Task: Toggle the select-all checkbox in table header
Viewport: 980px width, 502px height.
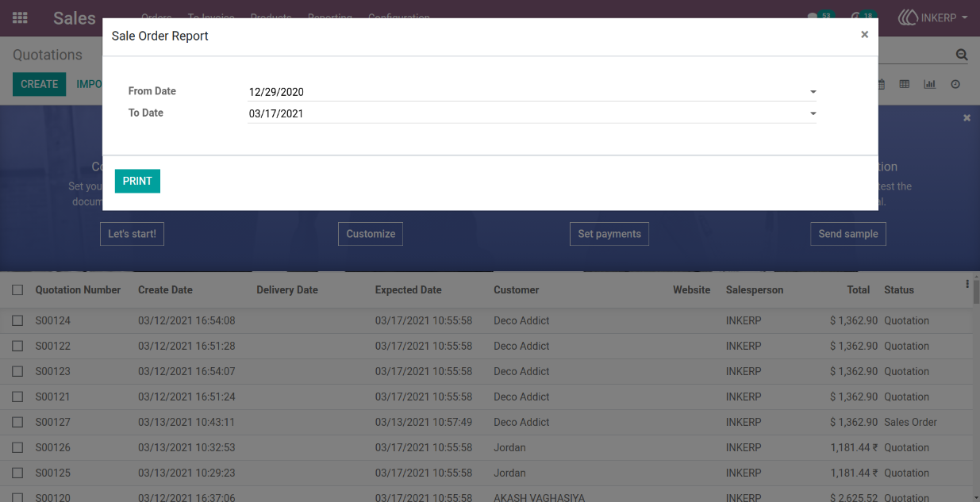Action: pos(17,290)
